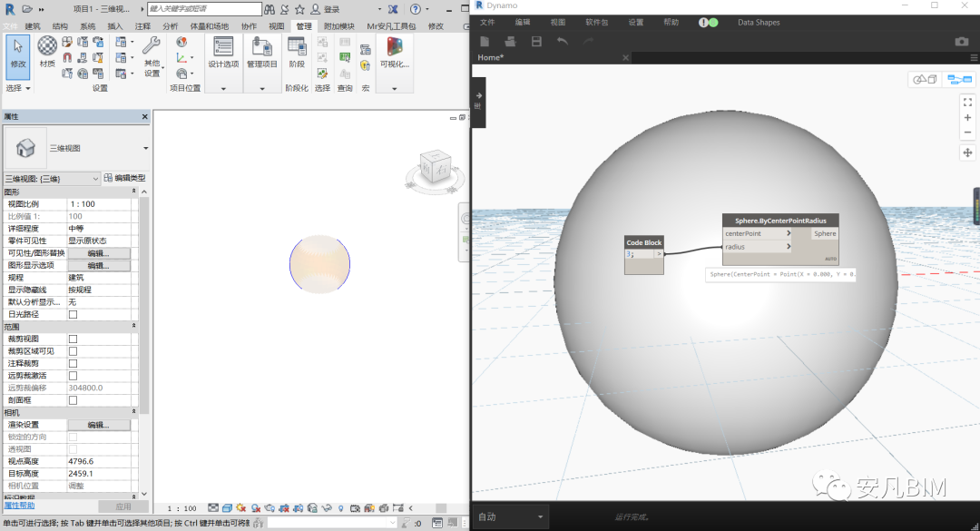The width and height of the screenshot is (980, 531).
Task: Select the 修改 (Modify) arrow tool
Action: click(x=18, y=52)
